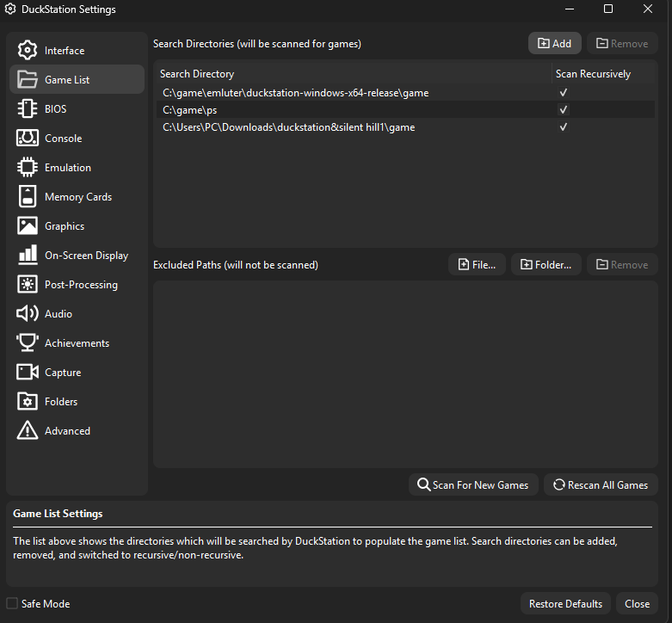This screenshot has height=623, width=672.
Task: Exclude a file with File... button
Action: 477,264
